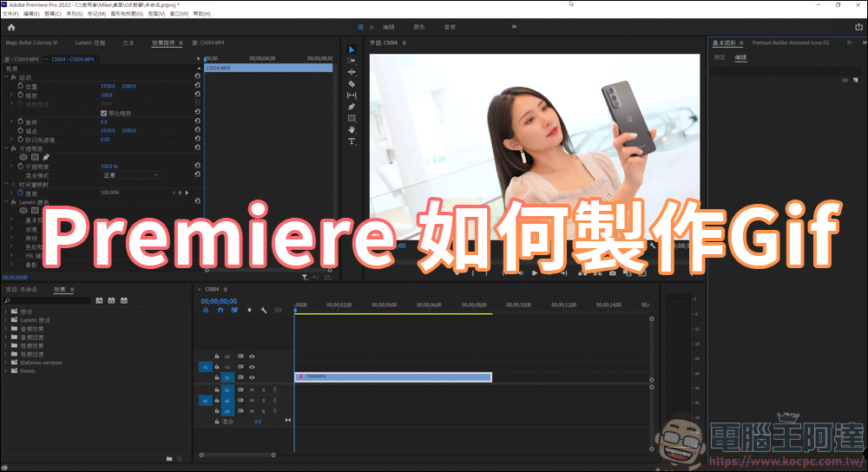Open the 浏览 tab in Essential Graphics

[x=719, y=57]
